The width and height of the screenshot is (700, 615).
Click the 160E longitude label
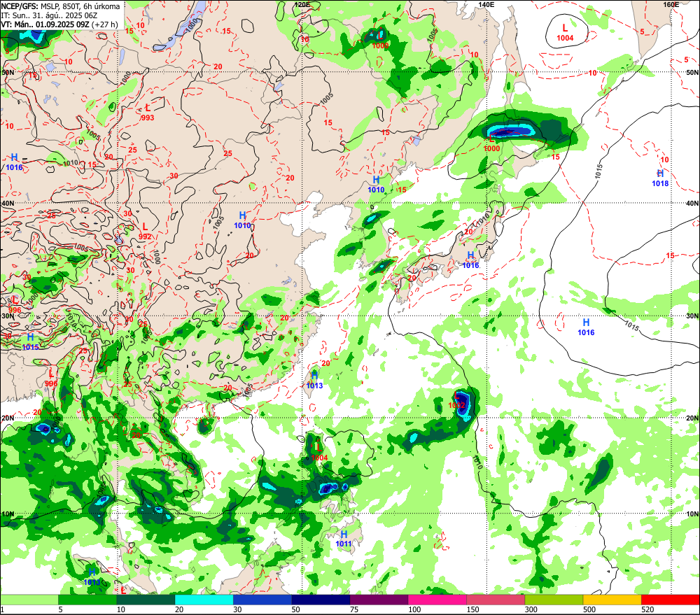tap(671, 4)
